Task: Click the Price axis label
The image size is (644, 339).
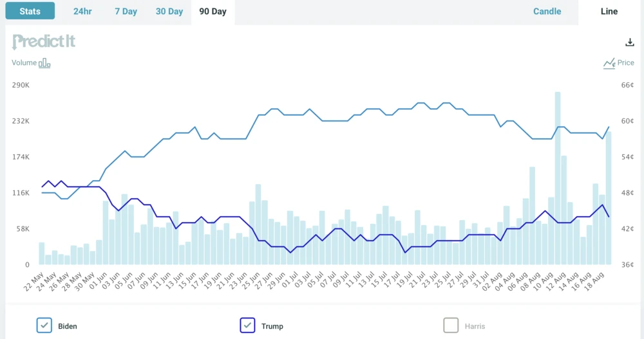Action: tap(625, 63)
